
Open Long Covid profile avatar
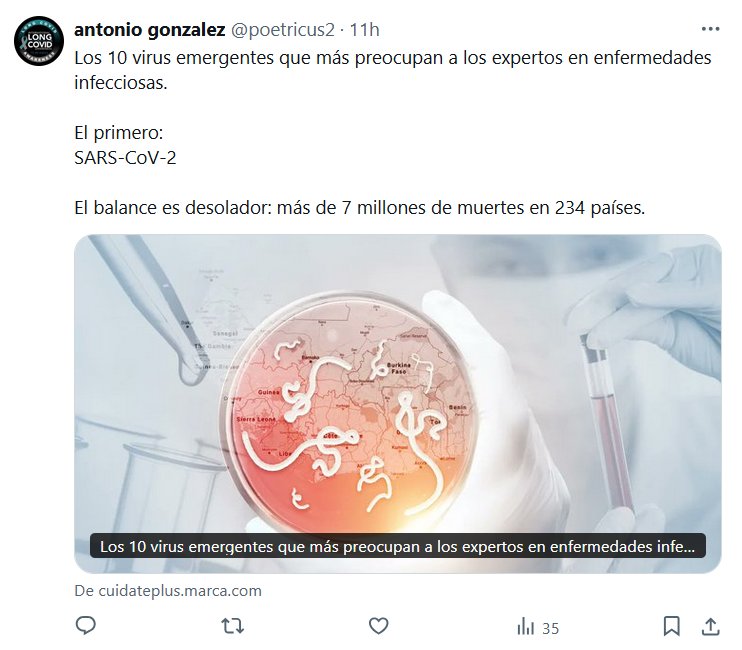[x=39, y=41]
